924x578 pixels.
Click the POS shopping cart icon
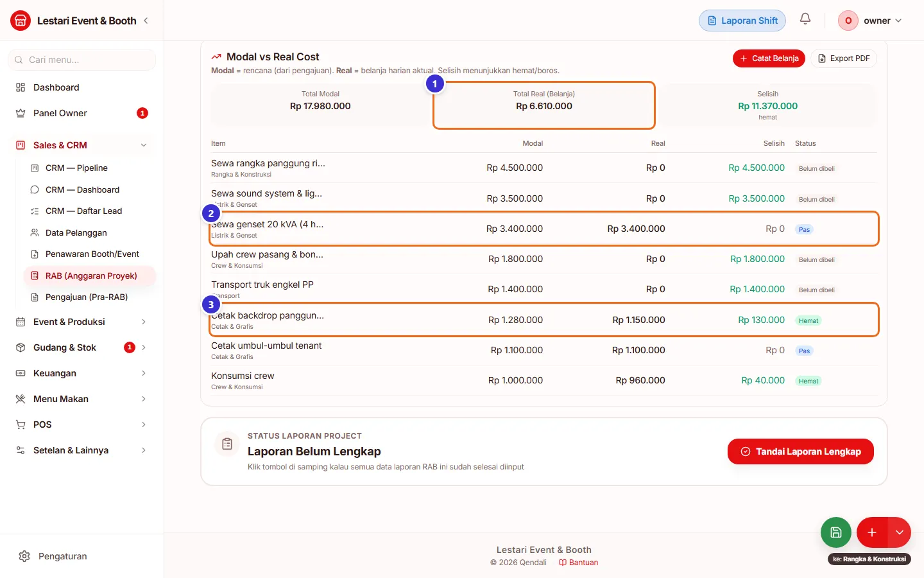click(x=21, y=425)
